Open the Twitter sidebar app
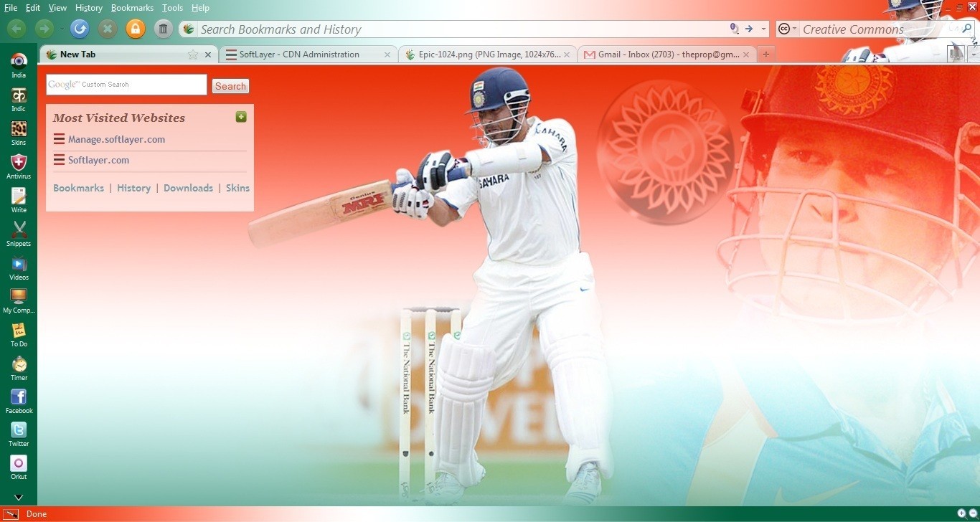 click(x=19, y=434)
